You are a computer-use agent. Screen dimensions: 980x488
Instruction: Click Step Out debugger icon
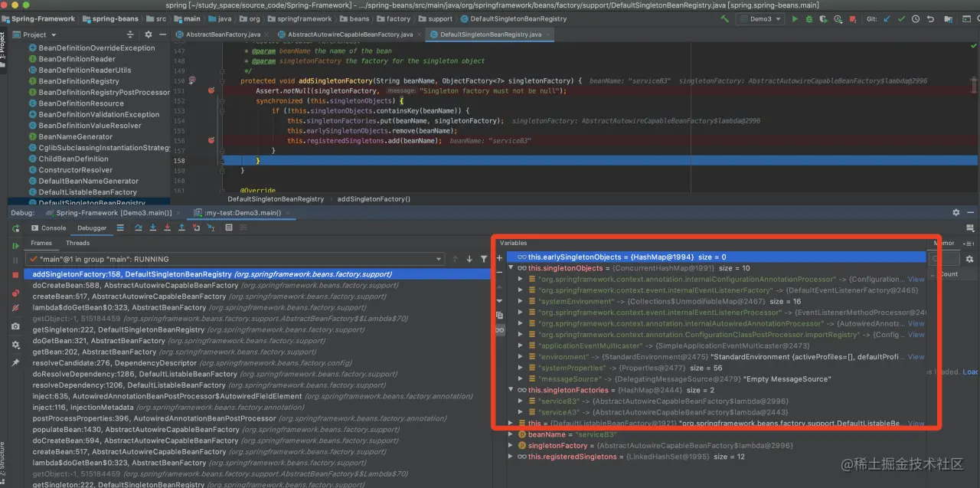click(181, 228)
